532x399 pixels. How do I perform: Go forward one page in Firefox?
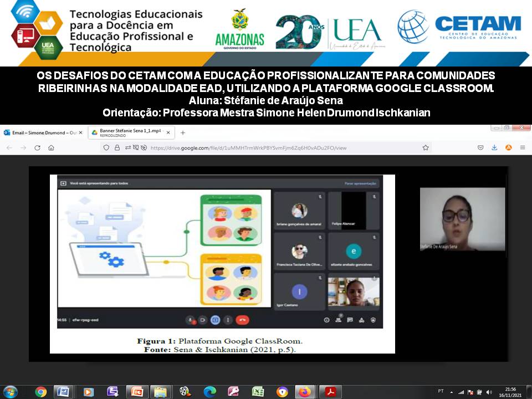[23, 147]
